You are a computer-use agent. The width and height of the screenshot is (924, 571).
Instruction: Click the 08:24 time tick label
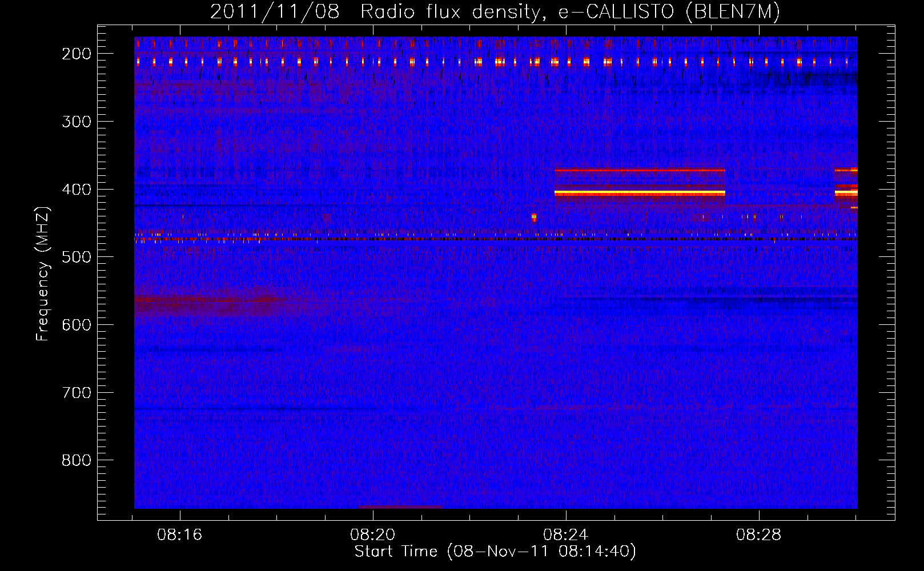pos(565,535)
